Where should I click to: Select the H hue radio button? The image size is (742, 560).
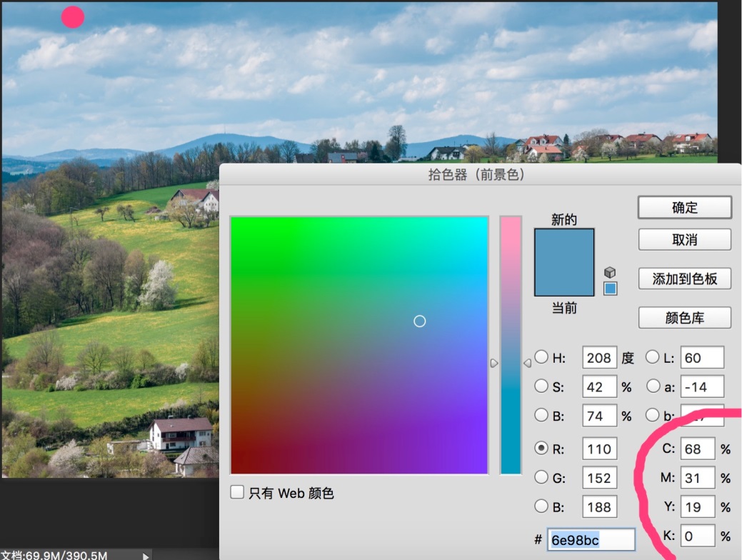tap(541, 357)
